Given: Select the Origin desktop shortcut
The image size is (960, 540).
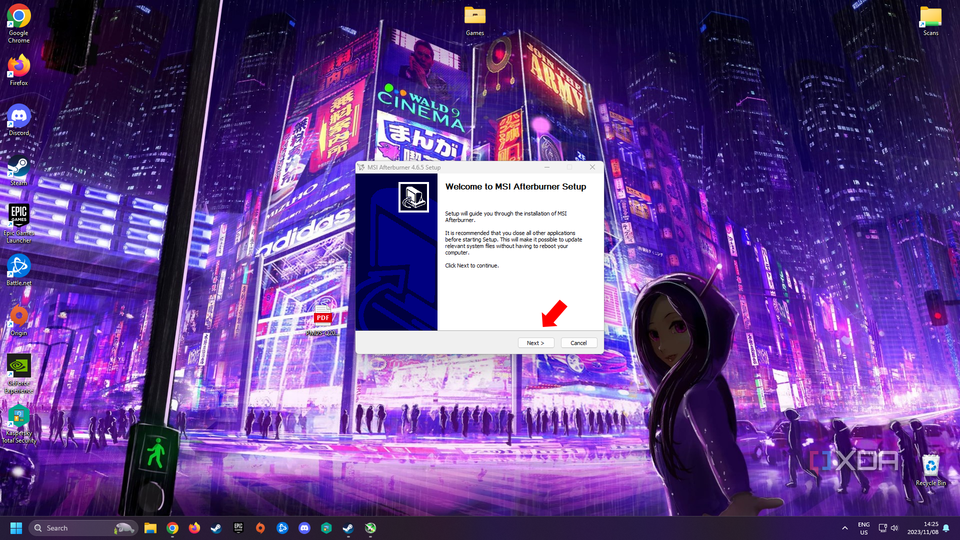Looking at the screenshot, I should [x=18, y=320].
